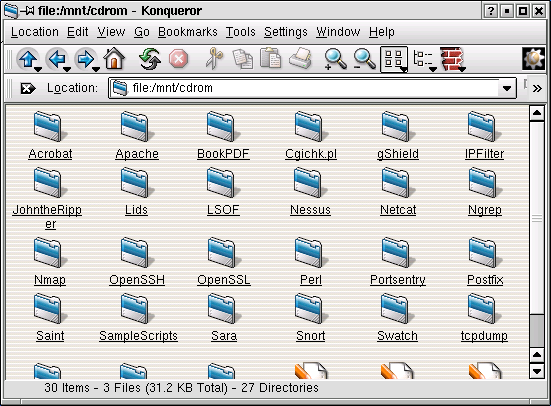This screenshot has height=406, width=551.
Task: Click the Up directory arrow icon
Action: [27, 59]
